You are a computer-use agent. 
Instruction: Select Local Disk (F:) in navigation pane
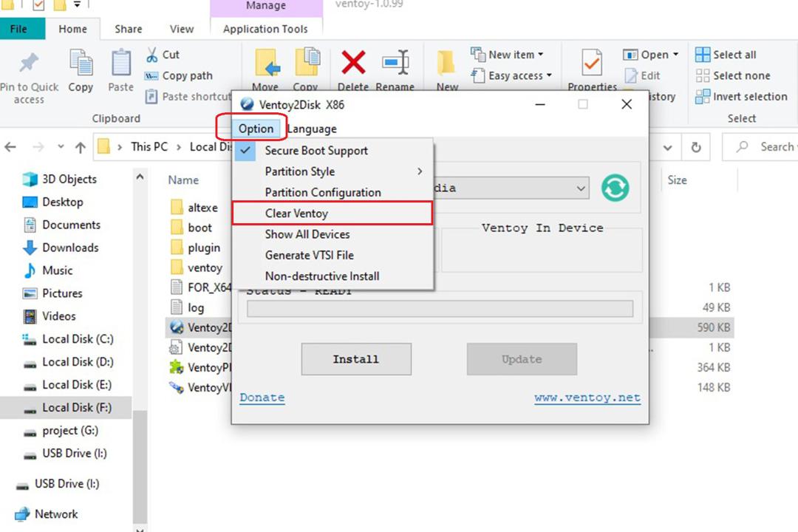[x=66, y=408]
